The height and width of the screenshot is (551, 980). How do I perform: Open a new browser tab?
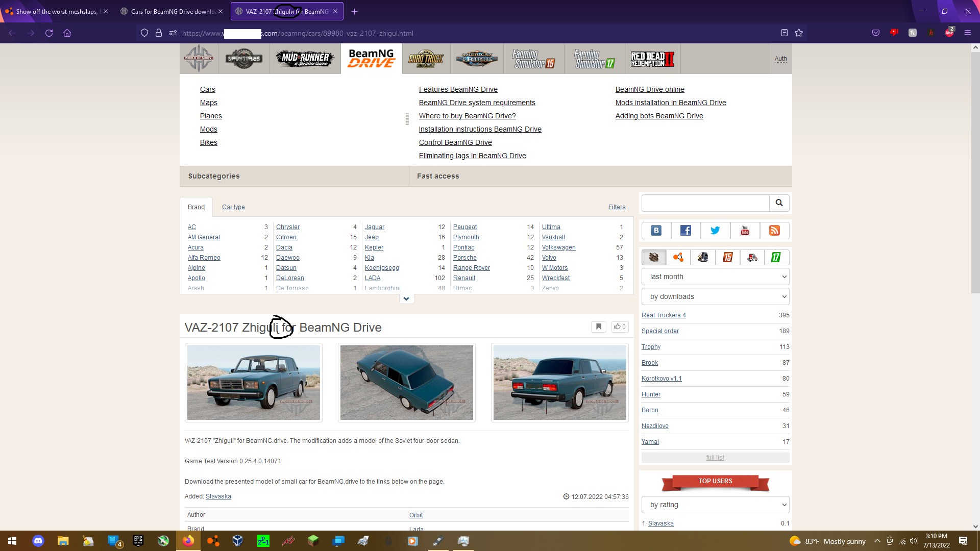[x=355, y=11]
